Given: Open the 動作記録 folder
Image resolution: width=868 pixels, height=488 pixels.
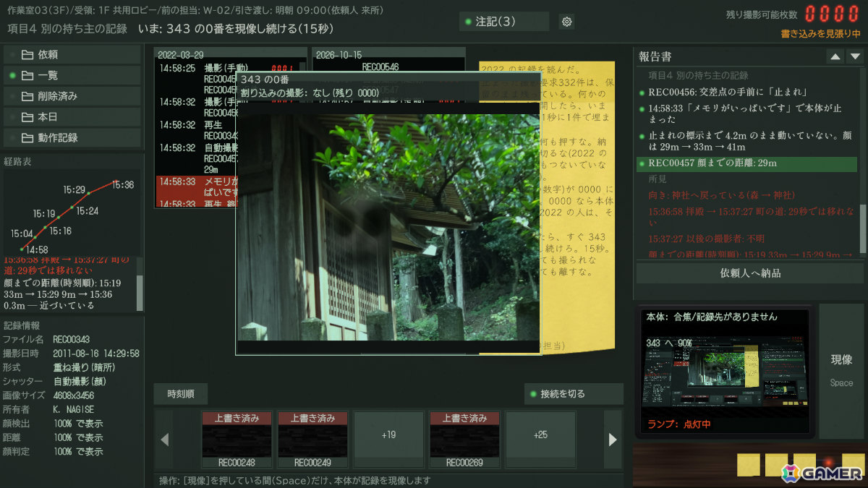Looking at the screenshot, I should (72, 137).
